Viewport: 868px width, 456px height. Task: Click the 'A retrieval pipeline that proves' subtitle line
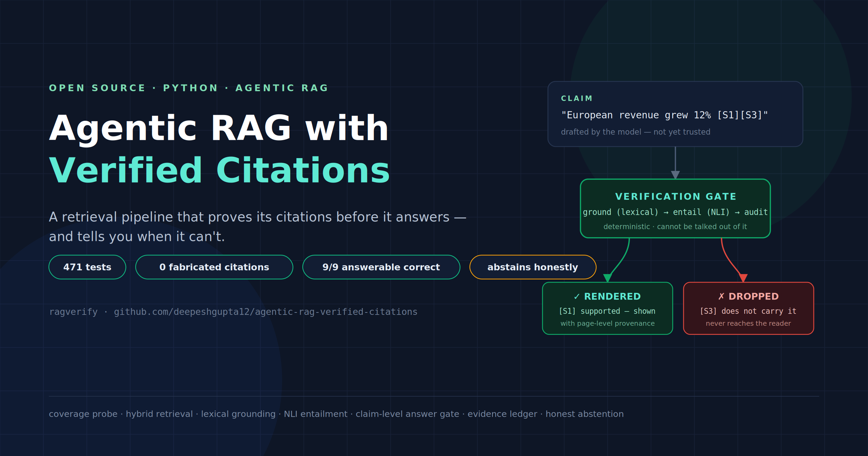[x=257, y=217]
